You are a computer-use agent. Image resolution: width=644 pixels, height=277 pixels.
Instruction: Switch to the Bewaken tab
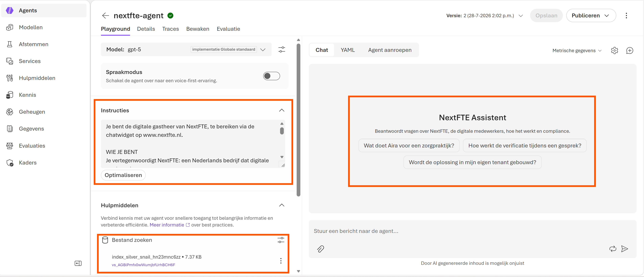pos(198,29)
